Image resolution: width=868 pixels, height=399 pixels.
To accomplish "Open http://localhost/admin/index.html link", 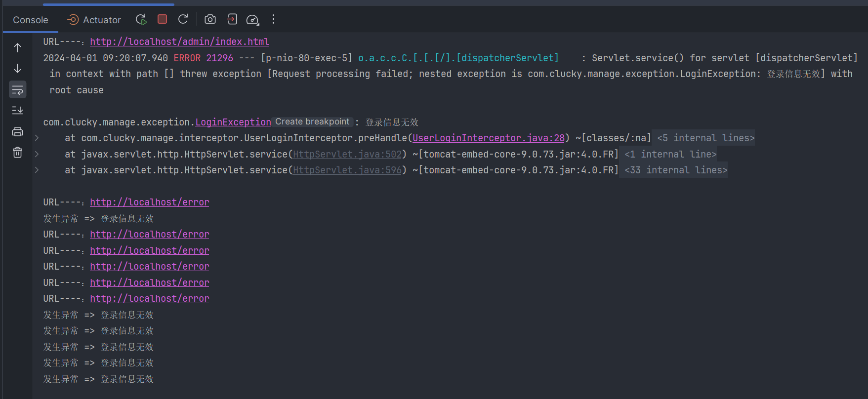I will pos(179,42).
